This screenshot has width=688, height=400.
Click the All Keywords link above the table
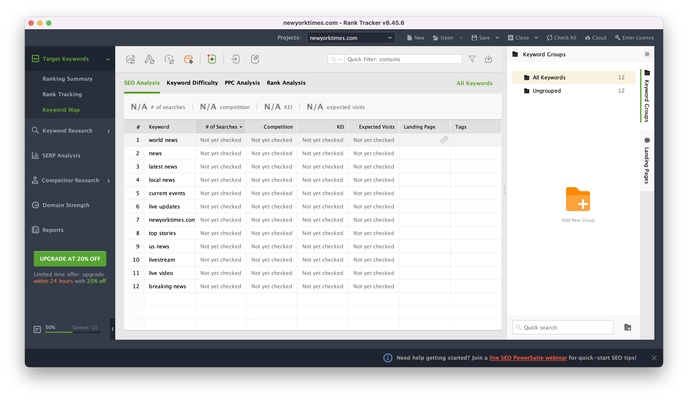pos(474,83)
